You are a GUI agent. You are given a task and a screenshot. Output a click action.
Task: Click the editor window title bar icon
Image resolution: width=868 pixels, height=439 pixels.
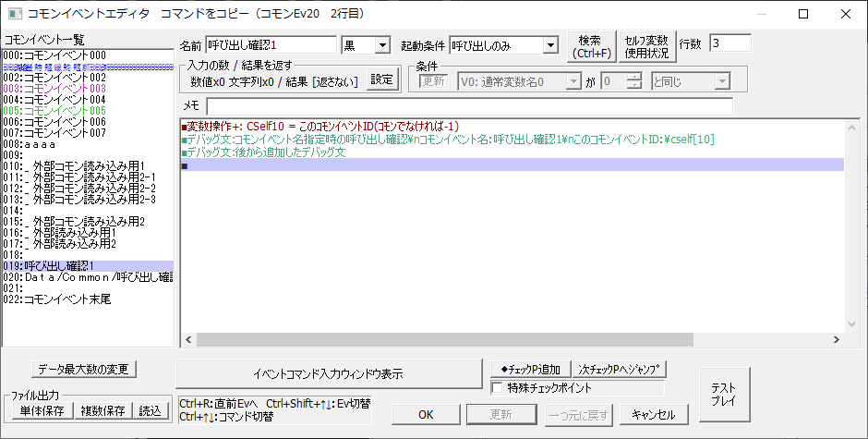point(15,14)
